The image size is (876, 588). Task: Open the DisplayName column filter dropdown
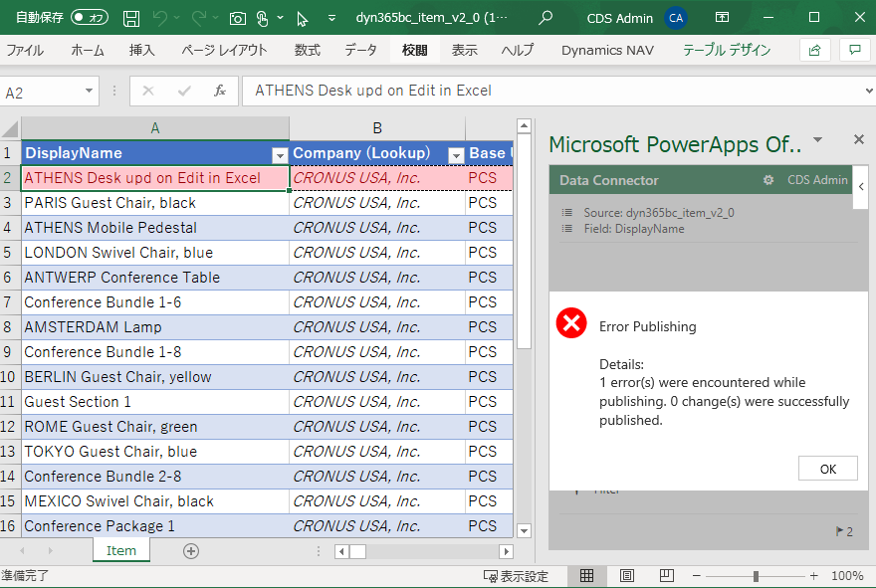pos(280,154)
